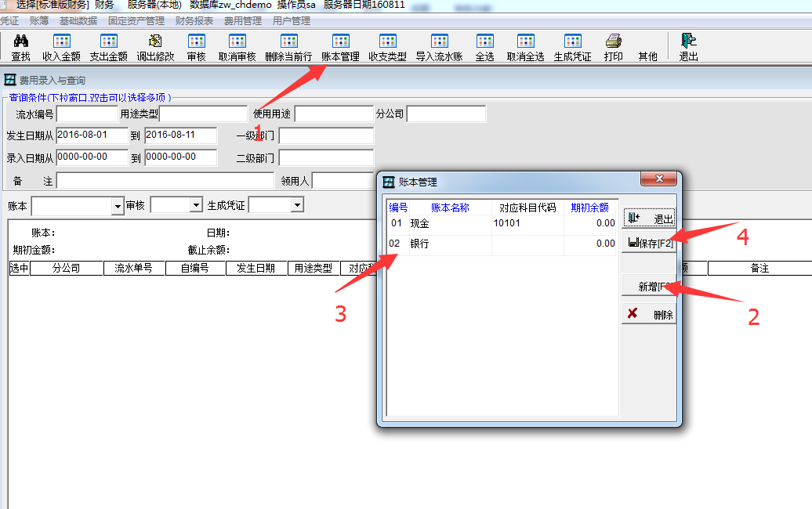Click the 生成凭证 toolbar icon
This screenshot has width=812, height=509.
coord(572,47)
